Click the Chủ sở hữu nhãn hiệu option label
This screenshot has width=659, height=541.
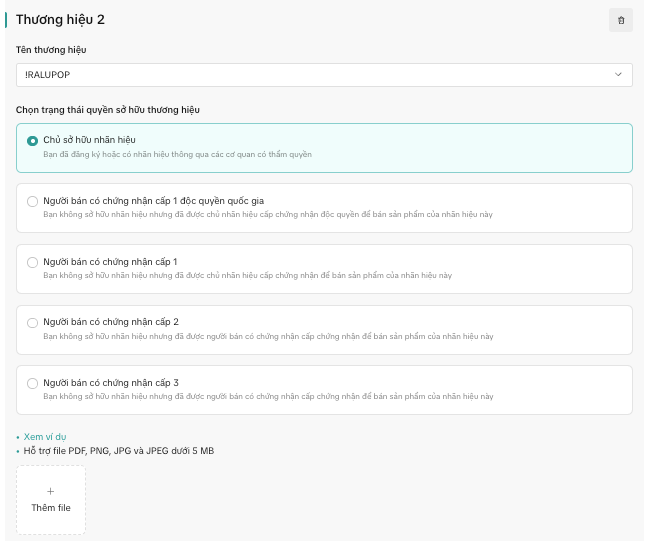click(x=90, y=139)
